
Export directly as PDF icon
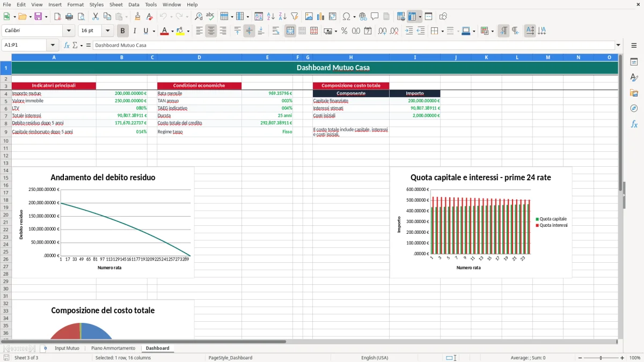[57, 17]
